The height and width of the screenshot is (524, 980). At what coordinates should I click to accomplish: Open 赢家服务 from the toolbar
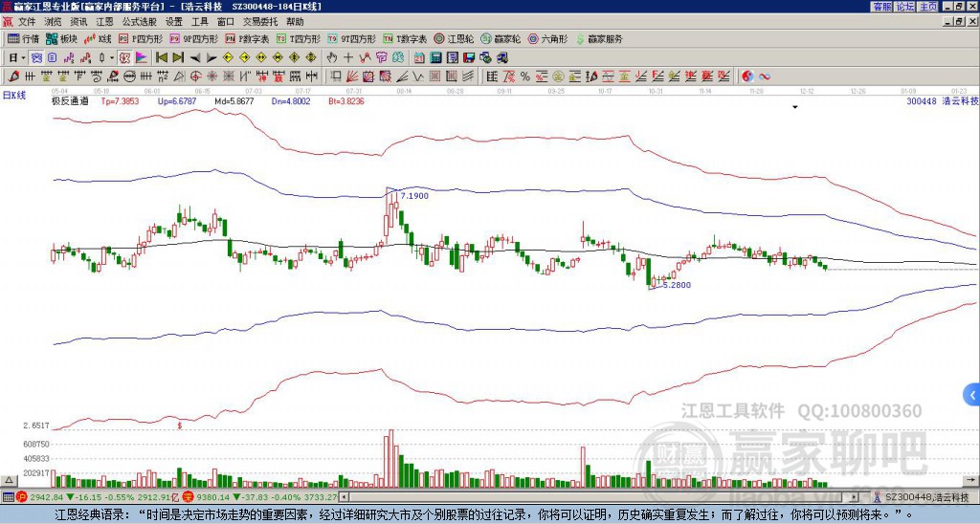click(599, 38)
